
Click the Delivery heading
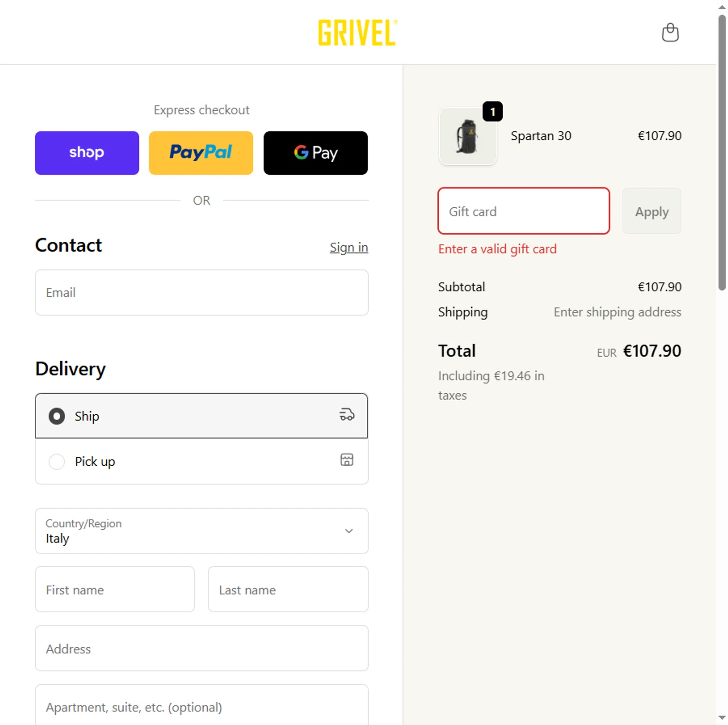click(70, 369)
